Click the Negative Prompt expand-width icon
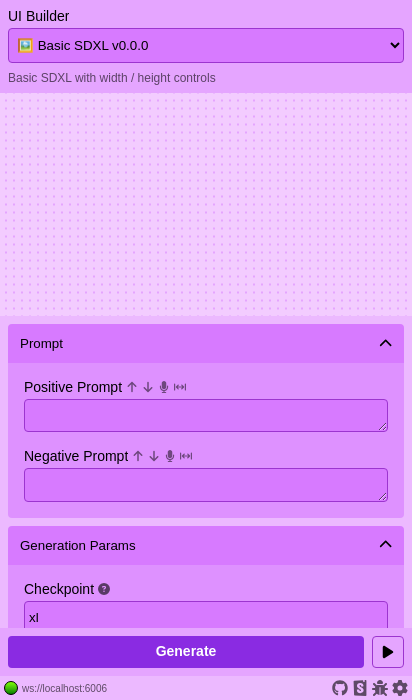 point(186,456)
